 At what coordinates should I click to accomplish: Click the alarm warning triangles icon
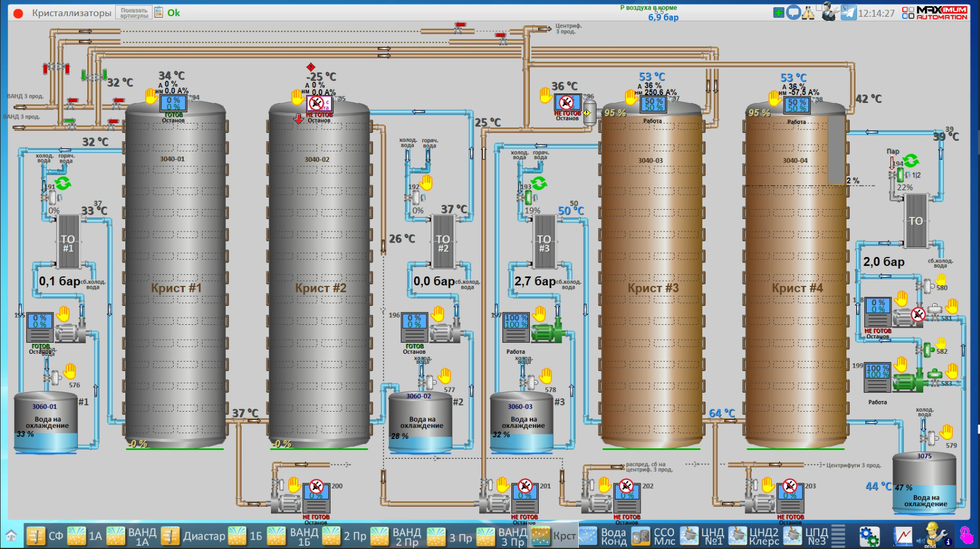pyautogui.click(x=808, y=13)
